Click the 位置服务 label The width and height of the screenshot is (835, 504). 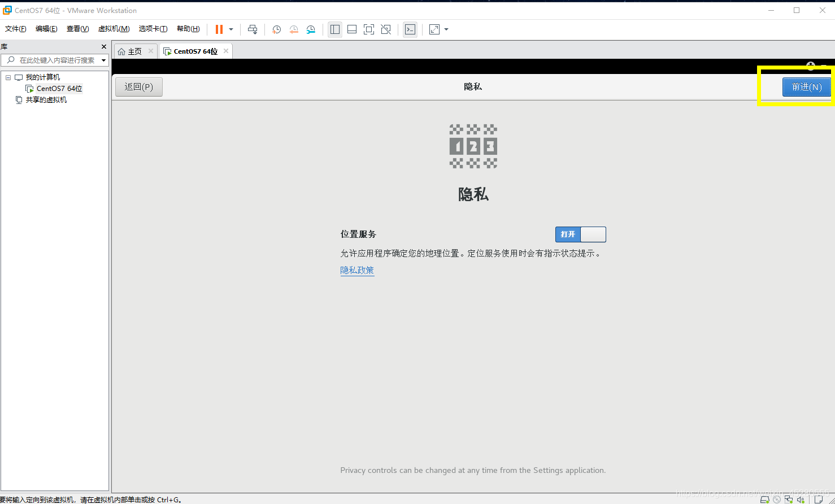[358, 234]
